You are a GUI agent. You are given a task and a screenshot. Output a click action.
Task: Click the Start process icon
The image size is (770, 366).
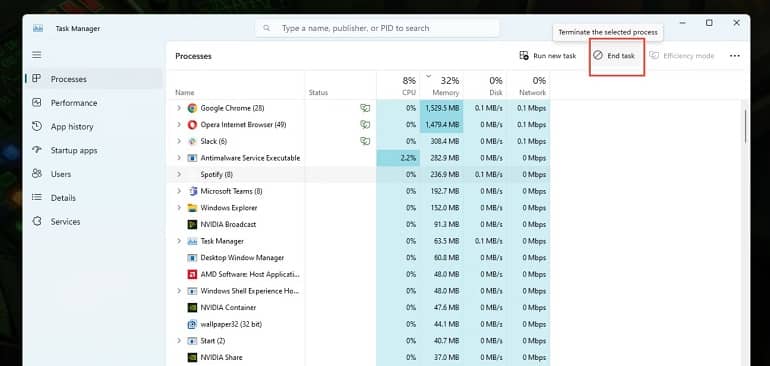point(192,341)
